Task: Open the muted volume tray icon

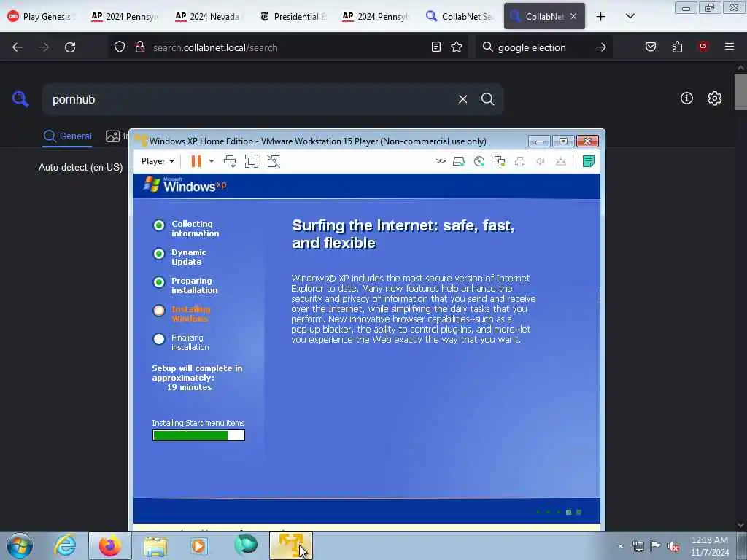Action: coord(673,546)
